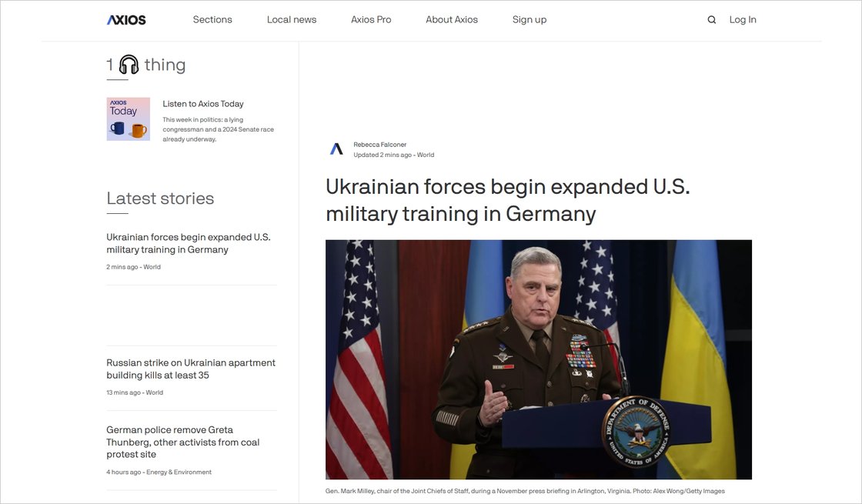Click World tag under article byline
This screenshot has height=504, width=862.
[426, 155]
